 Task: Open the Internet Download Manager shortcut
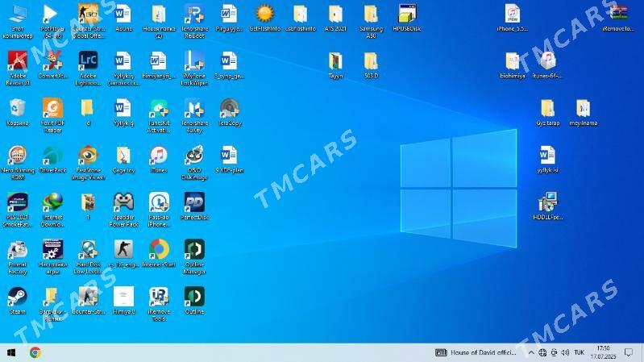pyautogui.click(x=52, y=210)
